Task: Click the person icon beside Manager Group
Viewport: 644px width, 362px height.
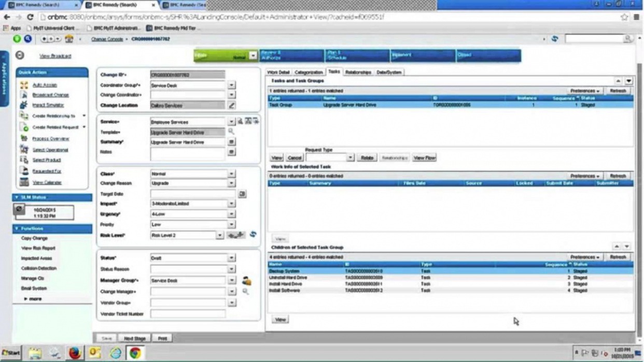Action: 247,280
